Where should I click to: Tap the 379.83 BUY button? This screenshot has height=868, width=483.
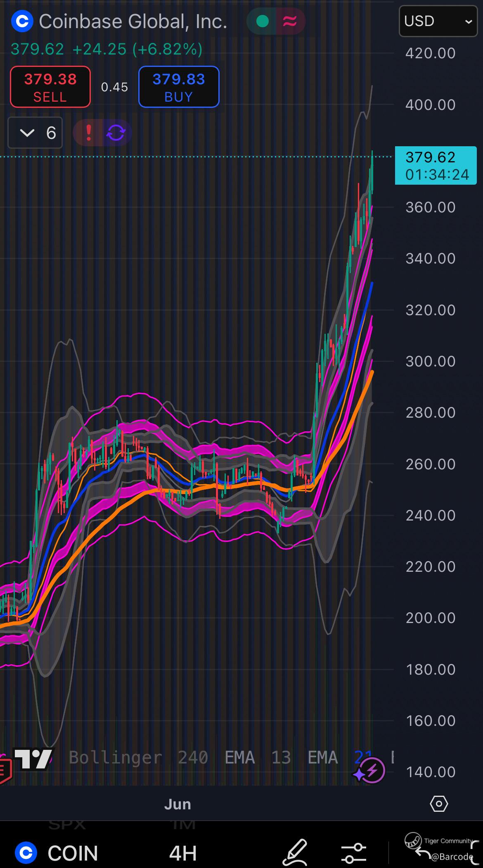(179, 87)
